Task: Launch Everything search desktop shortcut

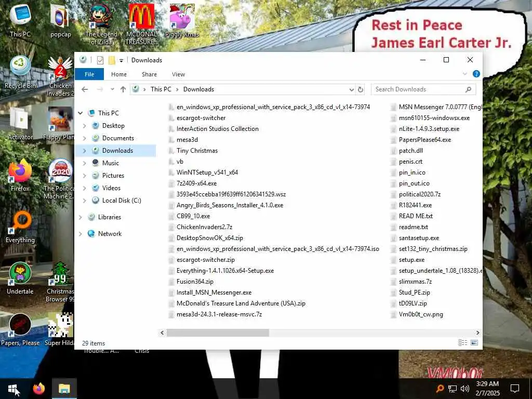Action: (x=20, y=227)
